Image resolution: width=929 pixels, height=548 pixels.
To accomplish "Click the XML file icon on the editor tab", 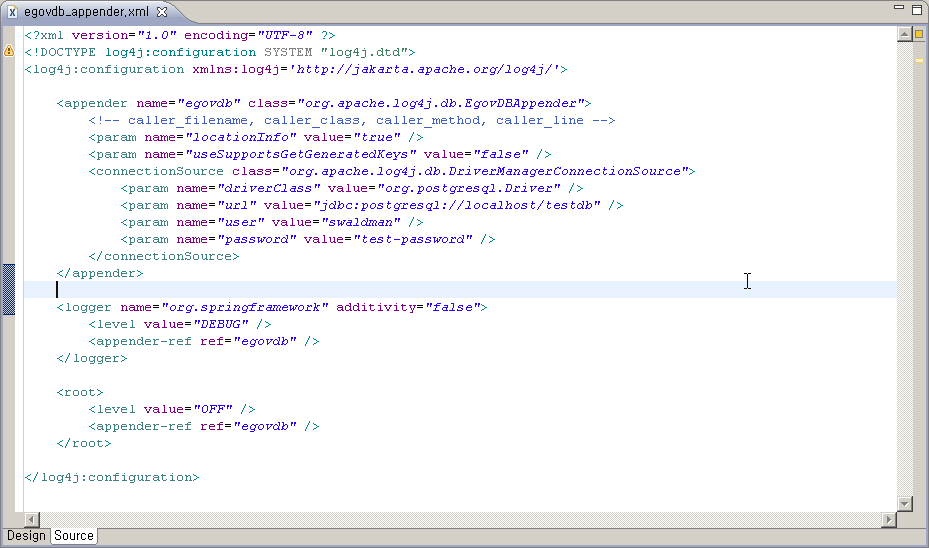I will 13,12.
